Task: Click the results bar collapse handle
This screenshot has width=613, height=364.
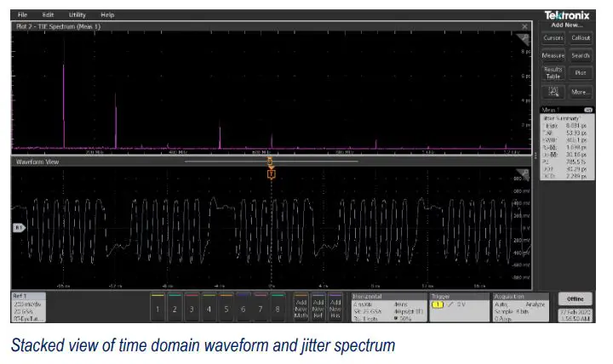Action: [536, 156]
